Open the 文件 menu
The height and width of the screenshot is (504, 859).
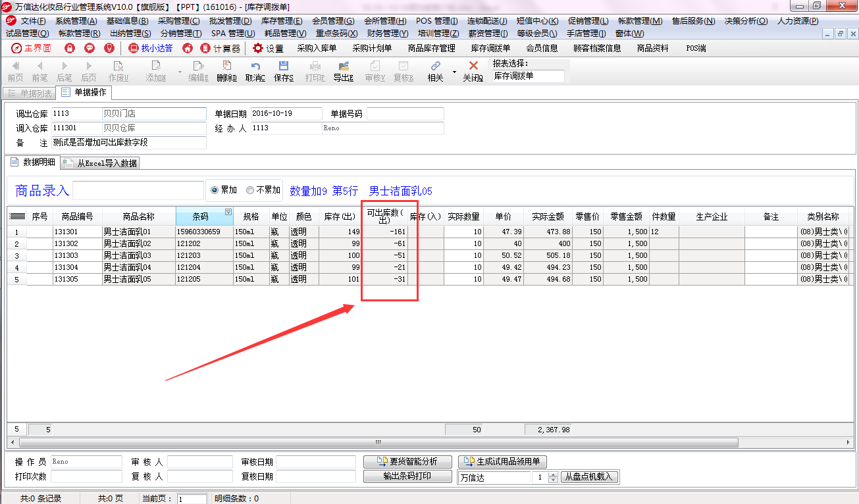(33, 21)
